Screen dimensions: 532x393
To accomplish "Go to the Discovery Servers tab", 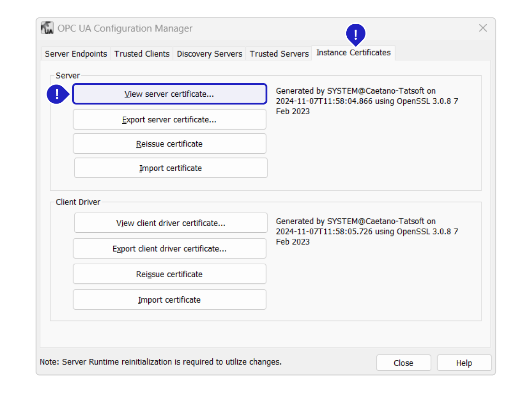I will 209,54.
